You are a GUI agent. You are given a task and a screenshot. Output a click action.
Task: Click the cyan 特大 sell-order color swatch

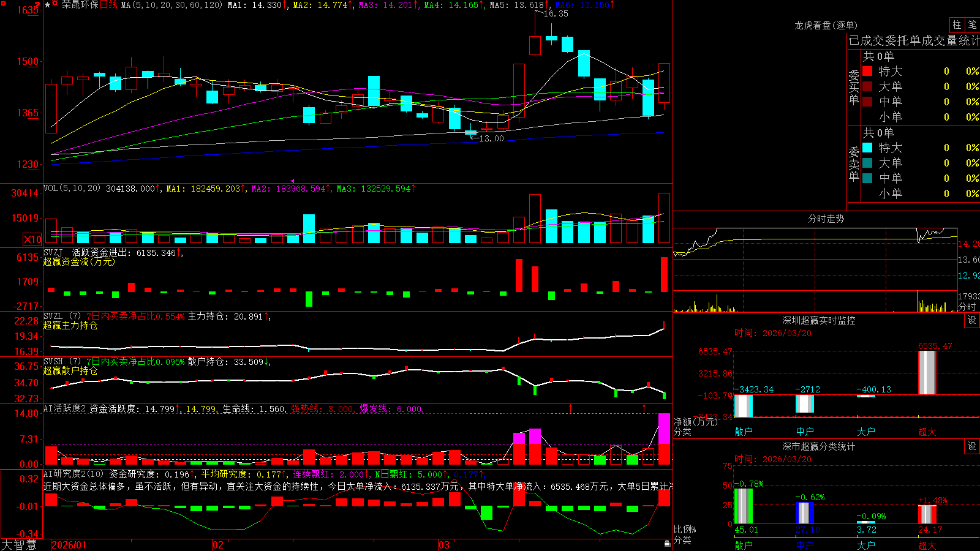point(867,148)
